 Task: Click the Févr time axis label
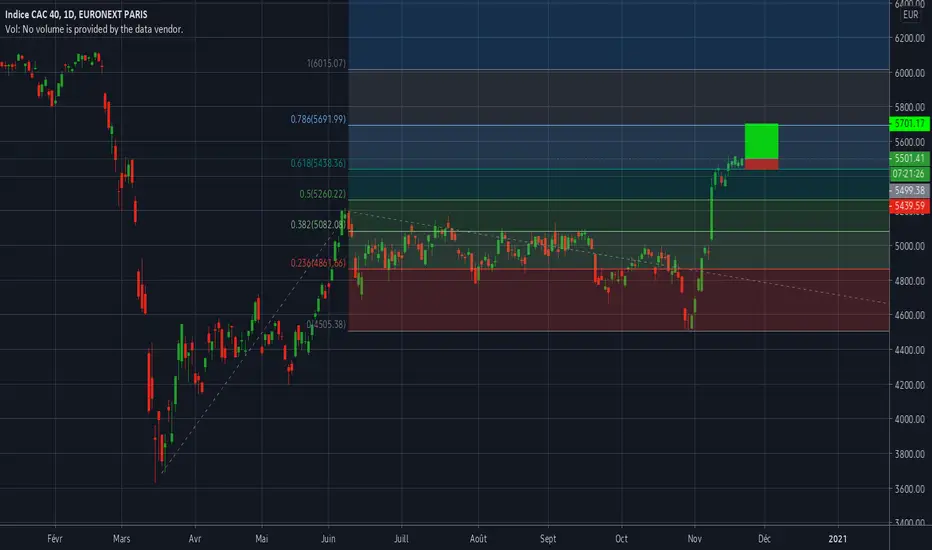pyautogui.click(x=55, y=539)
